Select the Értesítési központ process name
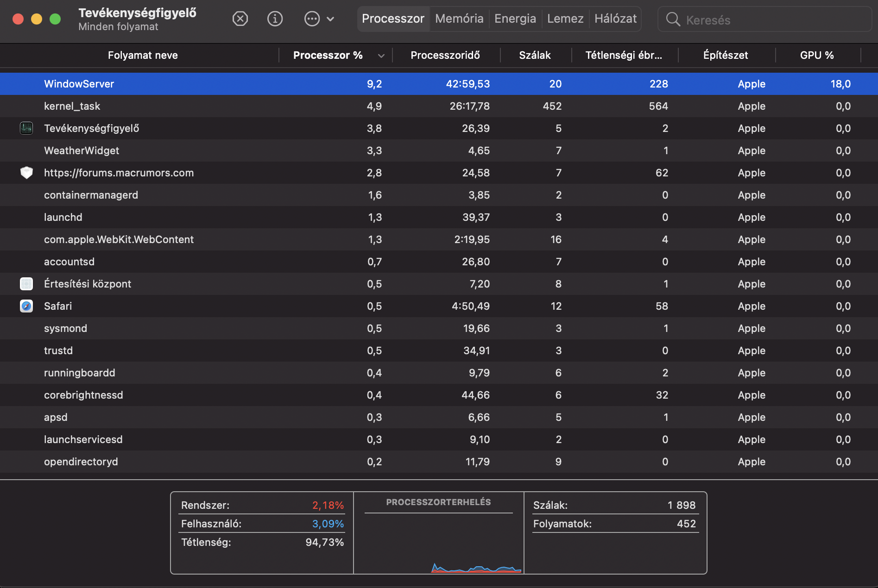Viewport: 878px width, 588px height. coord(88,284)
